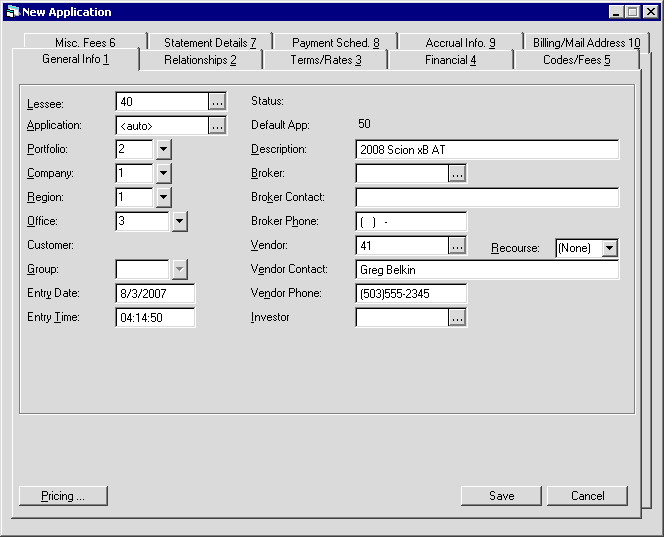Click the Description field 2008 Scion xB AT
Image resolution: width=664 pixels, height=537 pixels.
coord(487,150)
